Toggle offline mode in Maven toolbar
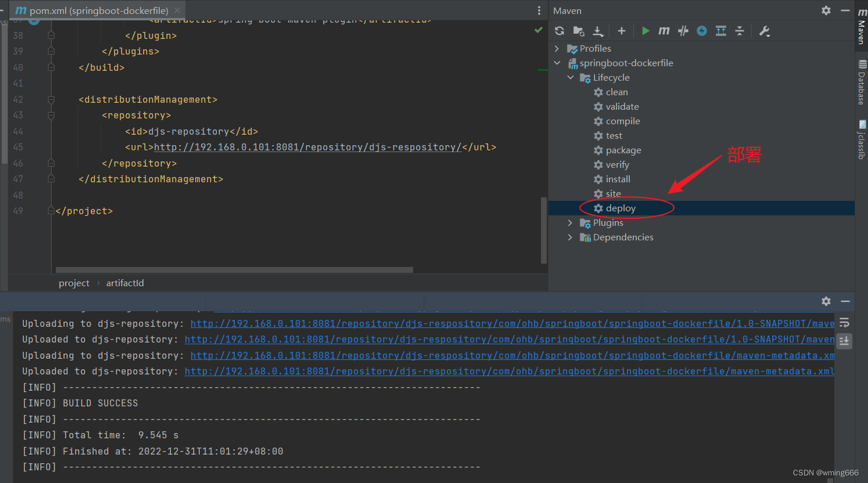The image size is (868, 483). [x=683, y=31]
